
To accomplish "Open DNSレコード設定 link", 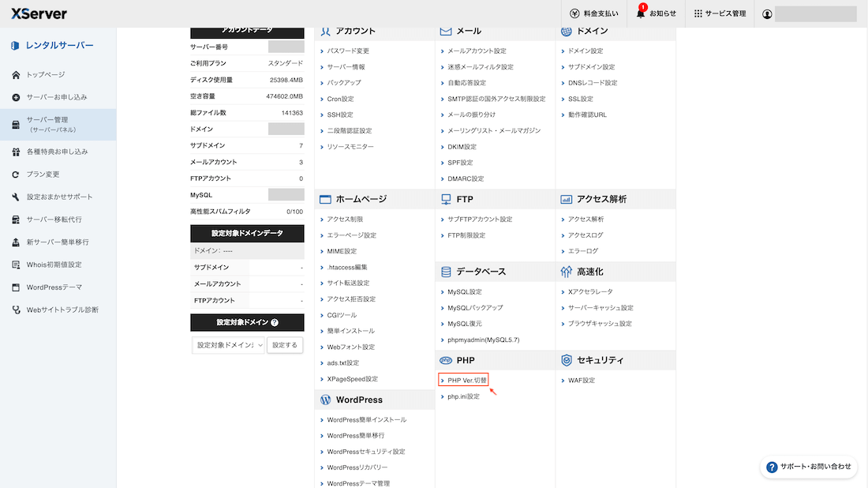I will click(593, 83).
